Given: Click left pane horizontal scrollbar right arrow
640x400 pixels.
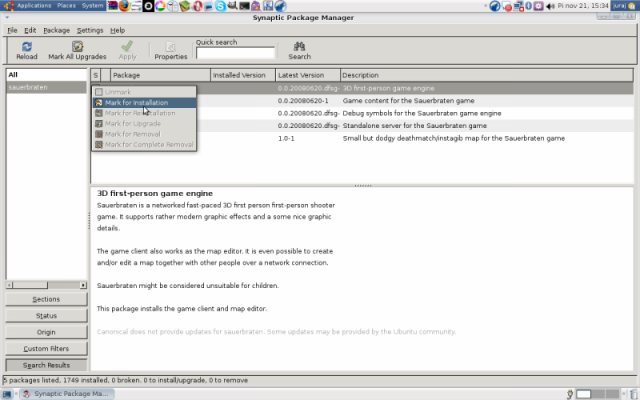Looking at the screenshot, I should coord(83,285).
